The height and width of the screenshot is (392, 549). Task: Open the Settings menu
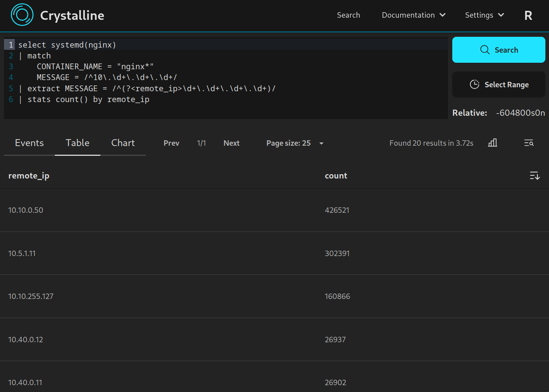(484, 15)
